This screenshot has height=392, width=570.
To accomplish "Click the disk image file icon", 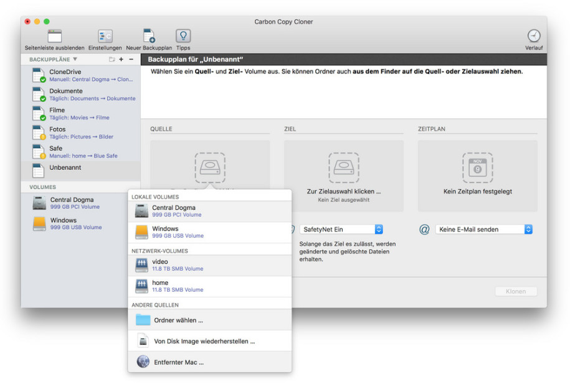I will click(143, 341).
